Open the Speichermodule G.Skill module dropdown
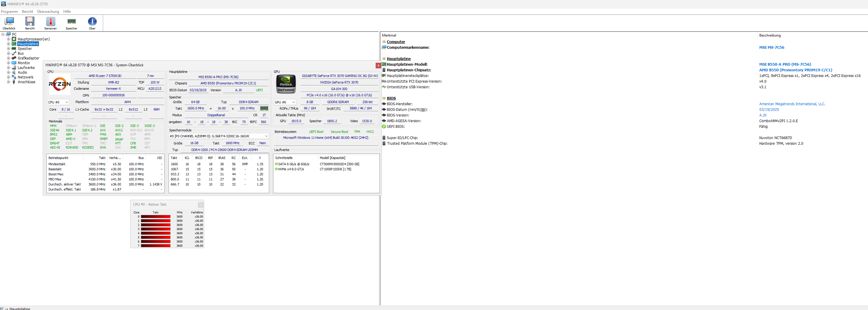Viewport: 868px width, 310px height. tap(219, 136)
